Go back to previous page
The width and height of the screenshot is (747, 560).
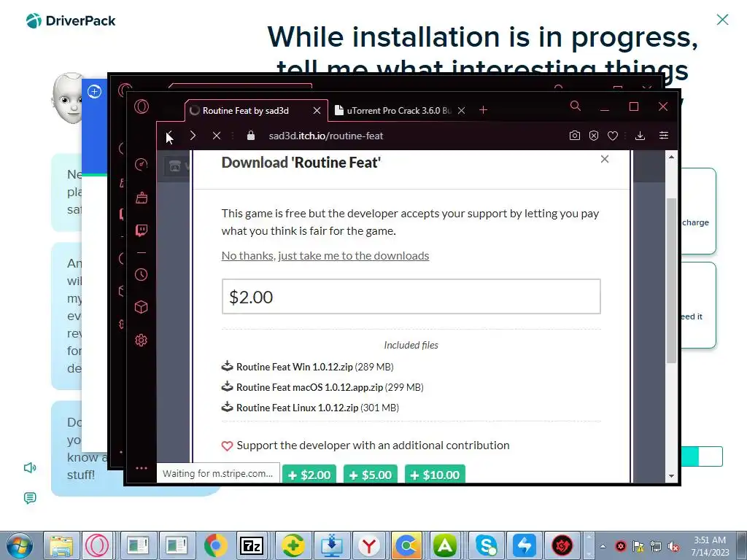[169, 136]
